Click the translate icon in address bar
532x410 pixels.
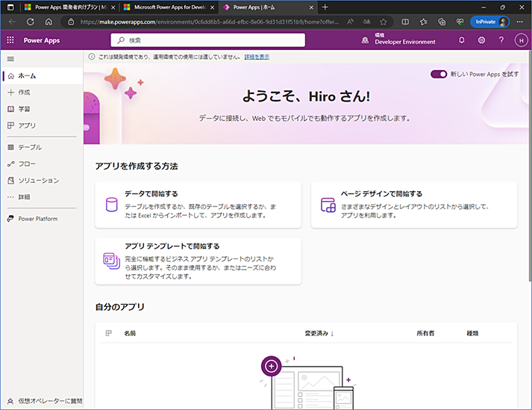coord(367,22)
